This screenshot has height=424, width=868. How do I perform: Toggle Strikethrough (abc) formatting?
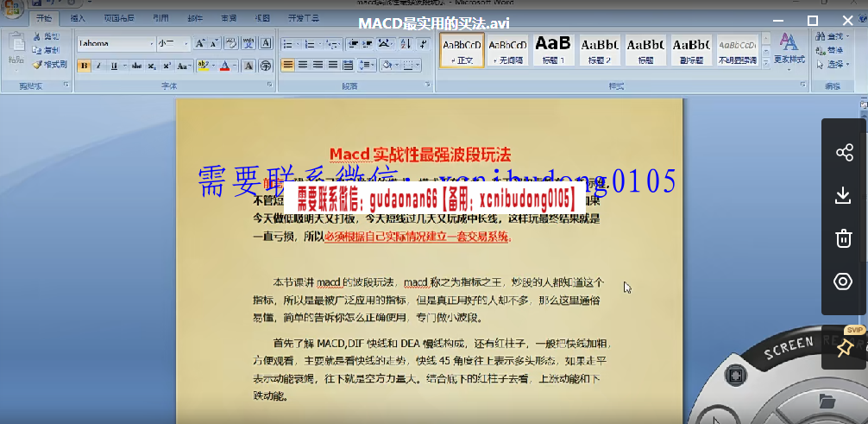[x=136, y=66]
